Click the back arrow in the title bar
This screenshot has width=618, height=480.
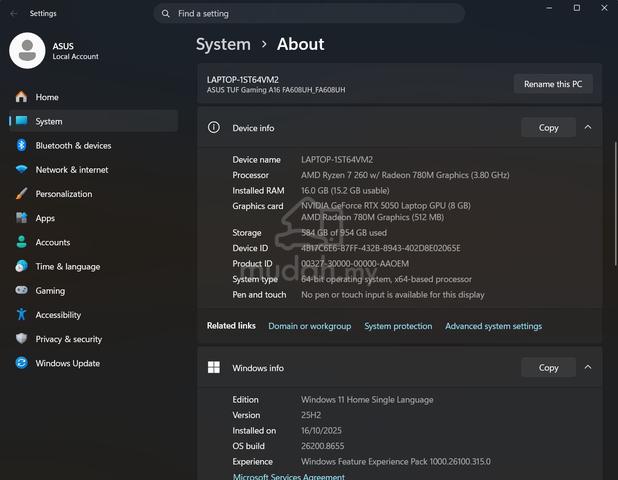(x=14, y=13)
